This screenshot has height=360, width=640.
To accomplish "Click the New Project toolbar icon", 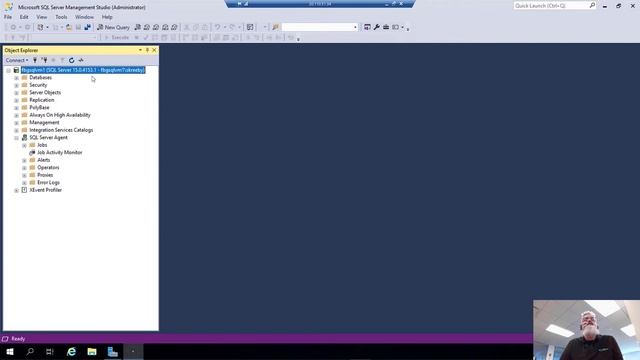I will pos(40,27).
